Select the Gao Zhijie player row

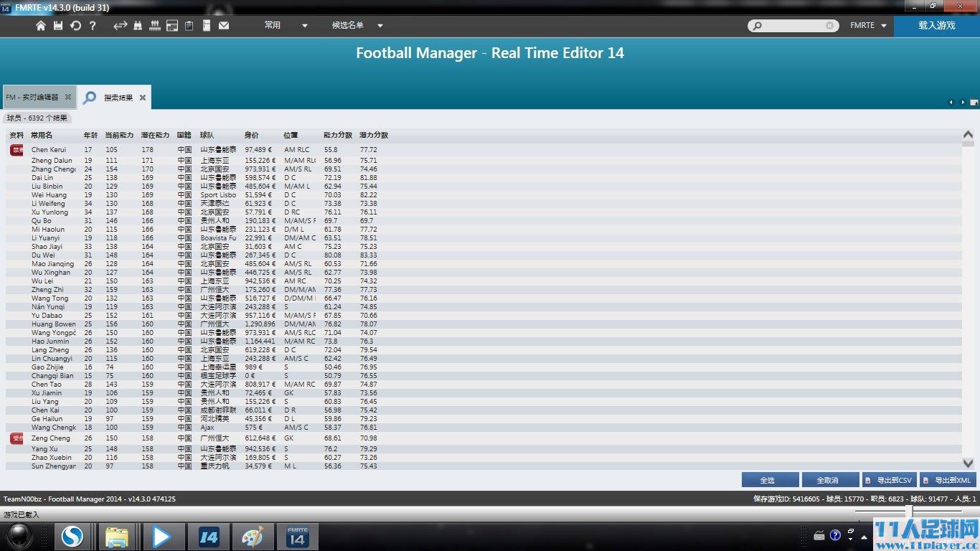[484, 367]
